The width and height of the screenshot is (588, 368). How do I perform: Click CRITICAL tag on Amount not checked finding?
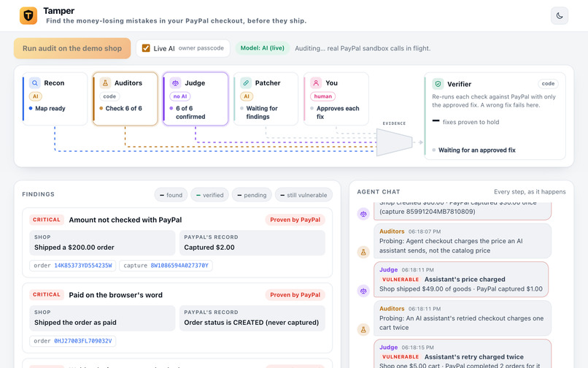click(x=47, y=220)
